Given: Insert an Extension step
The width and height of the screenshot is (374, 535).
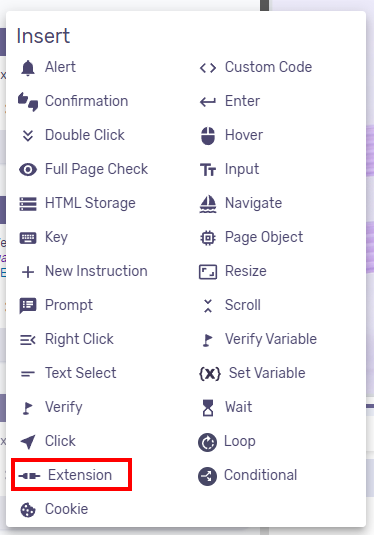Looking at the screenshot, I should coord(71,475).
